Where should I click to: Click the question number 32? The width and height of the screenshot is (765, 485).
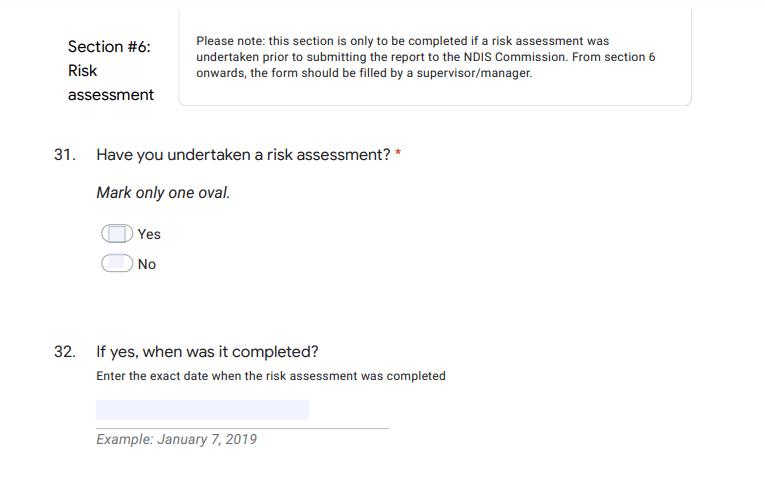click(x=65, y=352)
